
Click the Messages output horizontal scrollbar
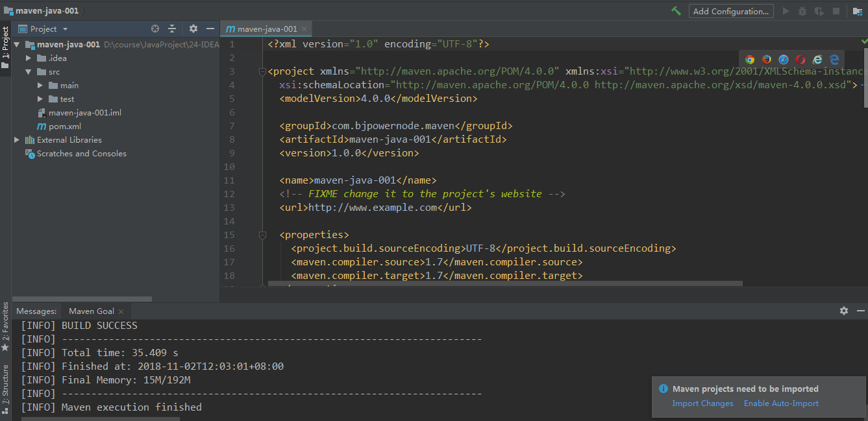tap(101, 419)
